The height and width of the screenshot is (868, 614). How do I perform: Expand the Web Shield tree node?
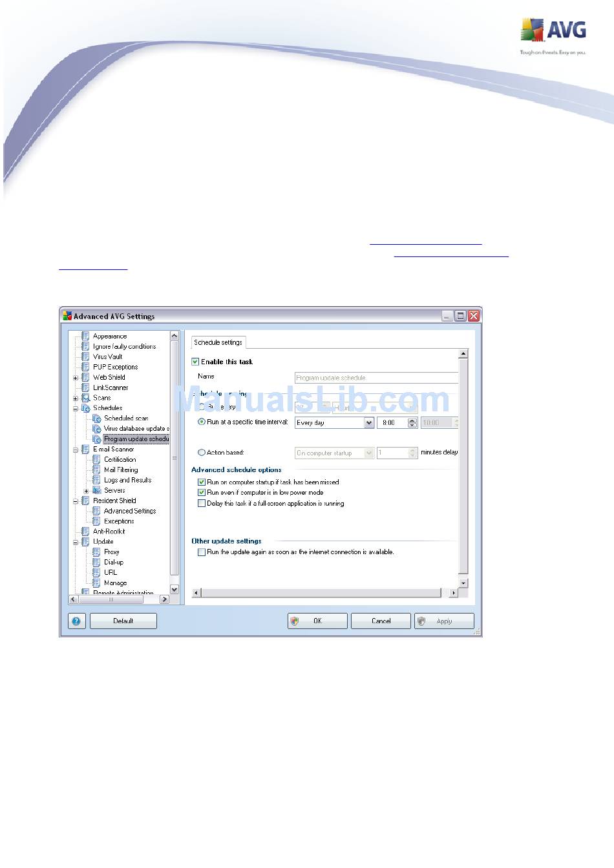[x=76, y=378]
